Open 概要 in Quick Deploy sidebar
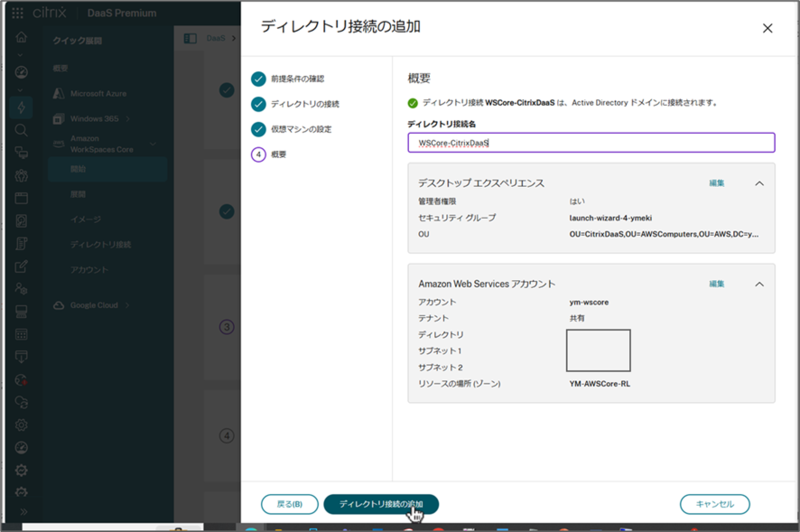The width and height of the screenshot is (800, 532). click(61, 68)
